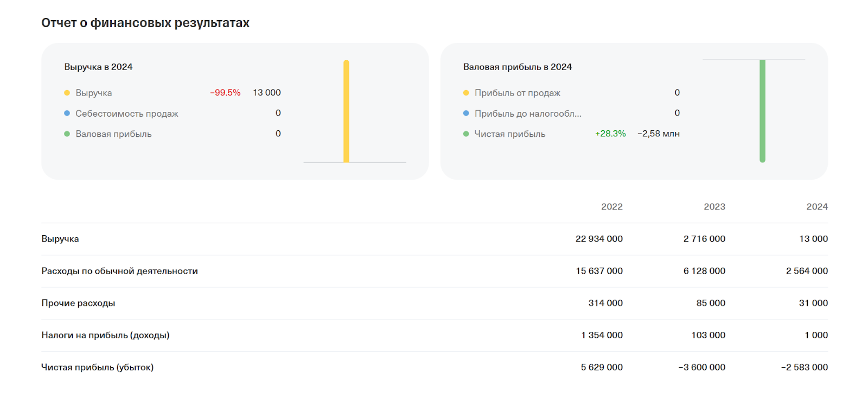The height and width of the screenshot is (404, 868).
Task: Click blue dot beside Прибыль до налогообл...
Action: pyautogui.click(x=466, y=113)
